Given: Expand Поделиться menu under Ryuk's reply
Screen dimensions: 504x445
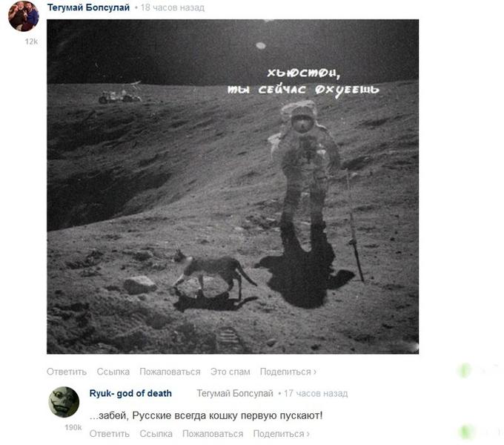Looking at the screenshot, I should [x=281, y=434].
